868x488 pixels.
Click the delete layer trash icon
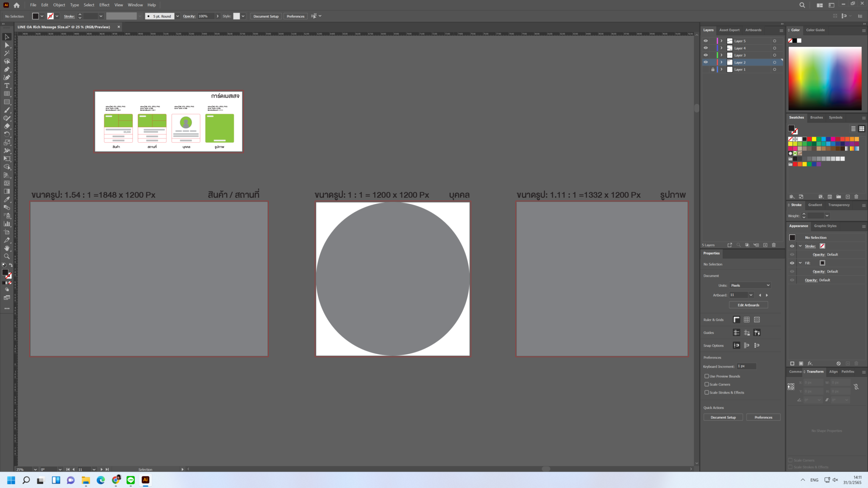pyautogui.click(x=774, y=245)
